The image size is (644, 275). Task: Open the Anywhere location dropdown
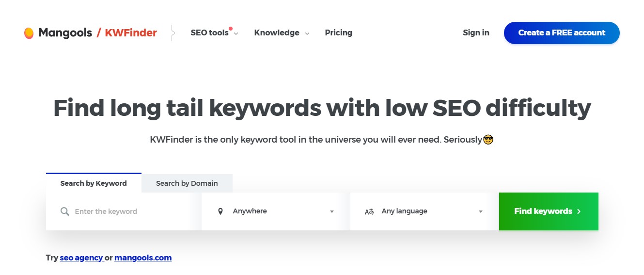pos(276,211)
